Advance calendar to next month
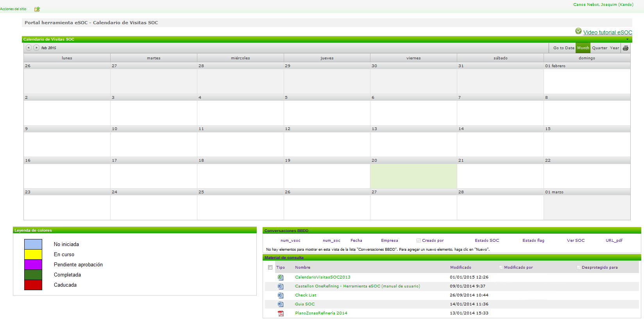The width and height of the screenshot is (644, 323). click(36, 48)
